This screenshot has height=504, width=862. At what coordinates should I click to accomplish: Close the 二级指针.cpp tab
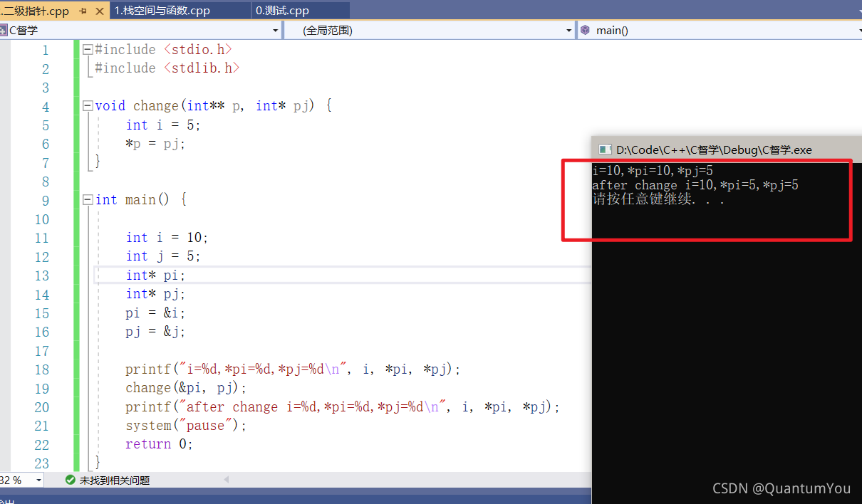pyautogui.click(x=98, y=11)
